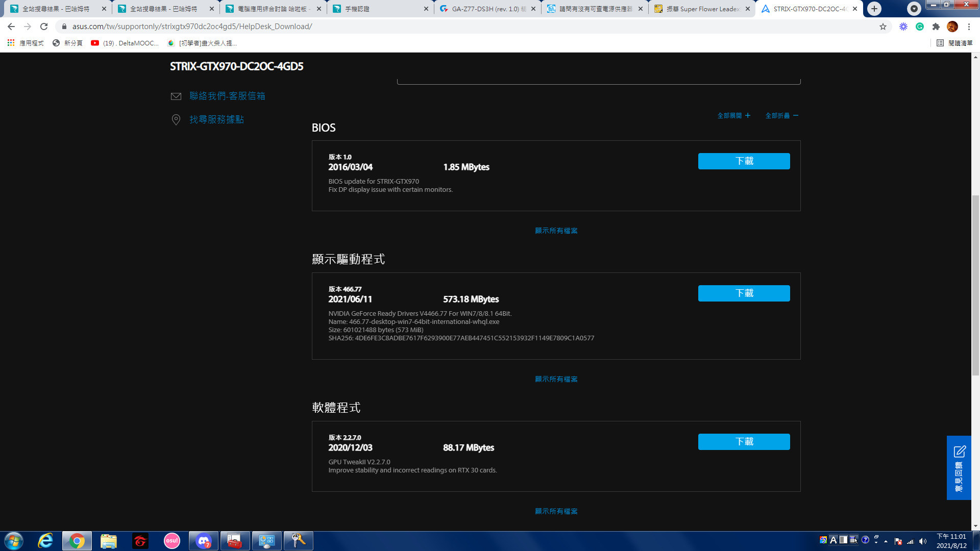Viewport: 980px width, 551px height.
Task: Close the STRIX-GTX970 tab
Action: point(855,9)
